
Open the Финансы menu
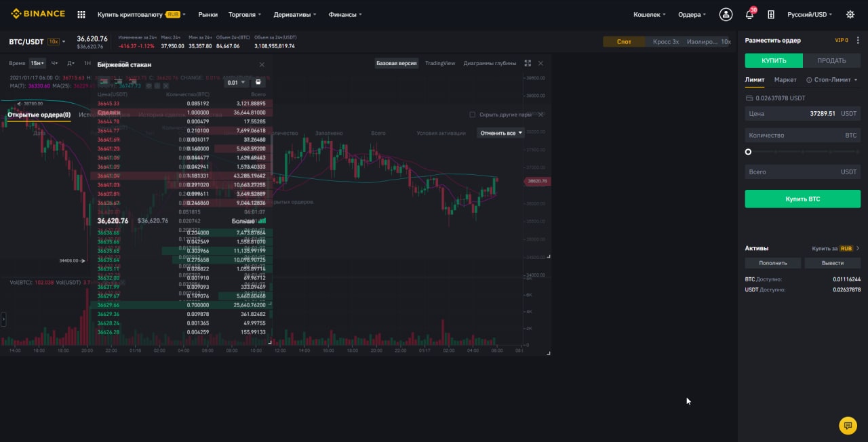coord(345,14)
